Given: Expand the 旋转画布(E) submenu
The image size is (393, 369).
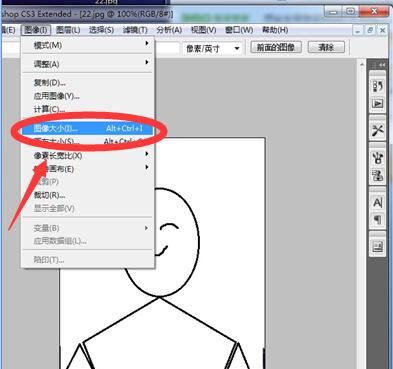Looking at the screenshot, I should point(87,169).
